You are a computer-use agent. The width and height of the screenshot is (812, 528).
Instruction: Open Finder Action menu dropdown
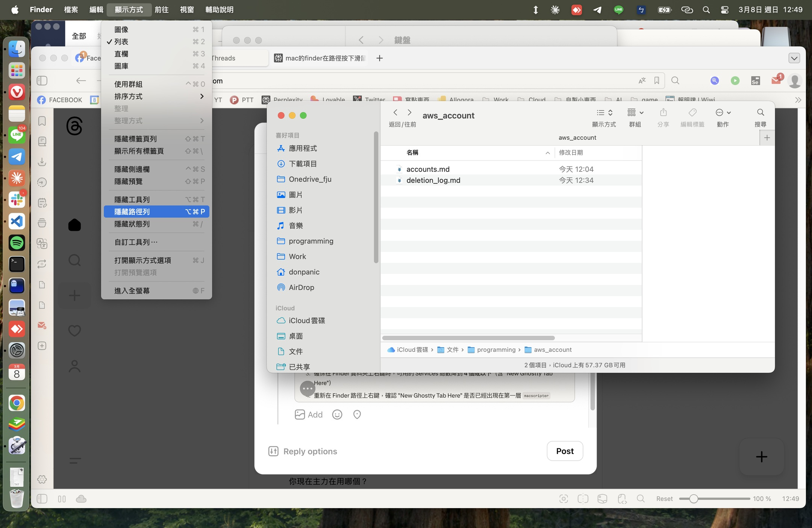click(x=723, y=112)
